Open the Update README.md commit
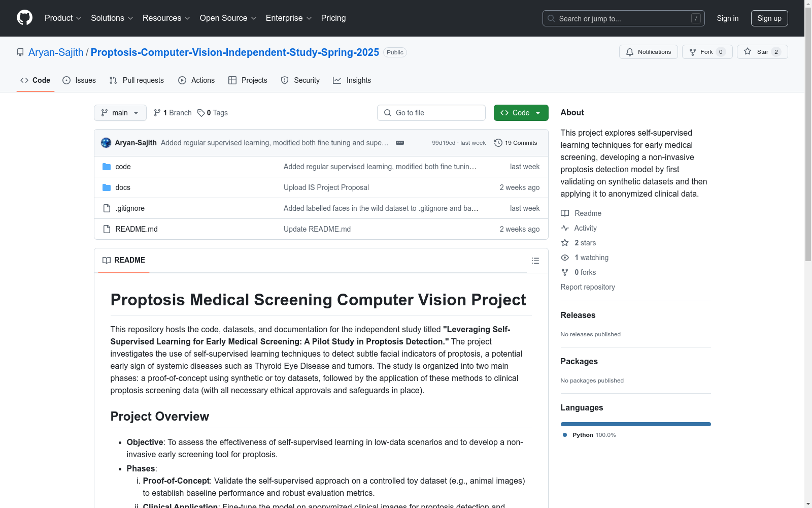812x508 pixels. 317,229
